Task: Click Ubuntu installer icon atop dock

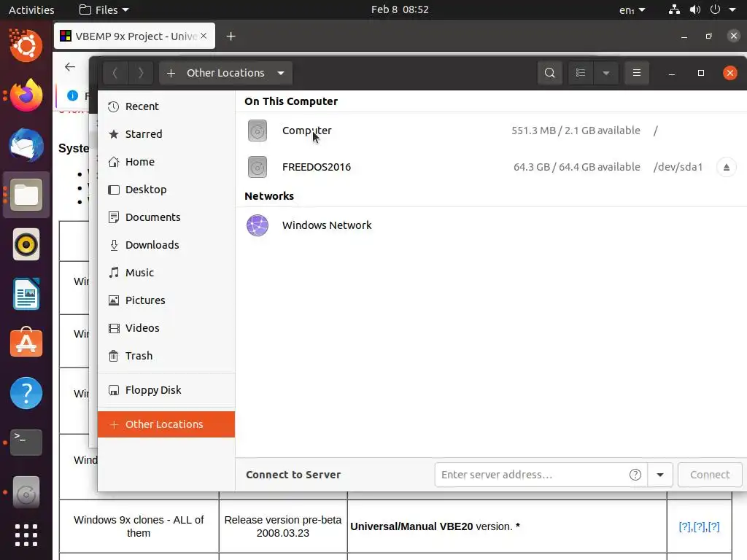Action: tap(26, 45)
